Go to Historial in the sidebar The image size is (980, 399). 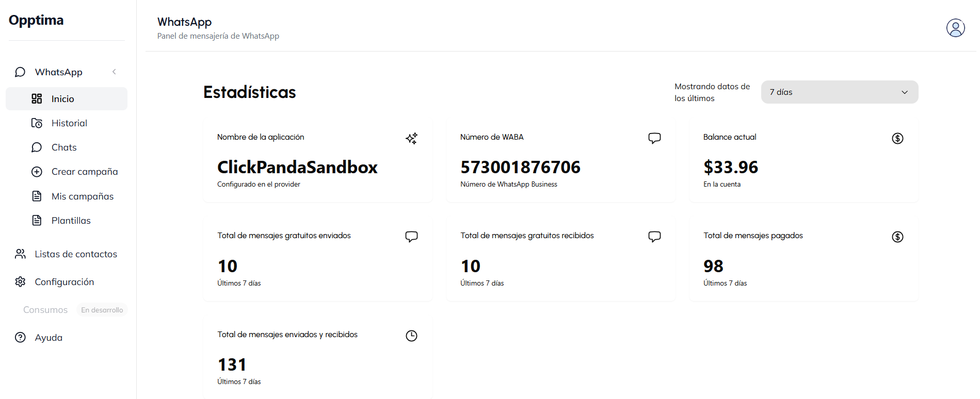tap(69, 123)
